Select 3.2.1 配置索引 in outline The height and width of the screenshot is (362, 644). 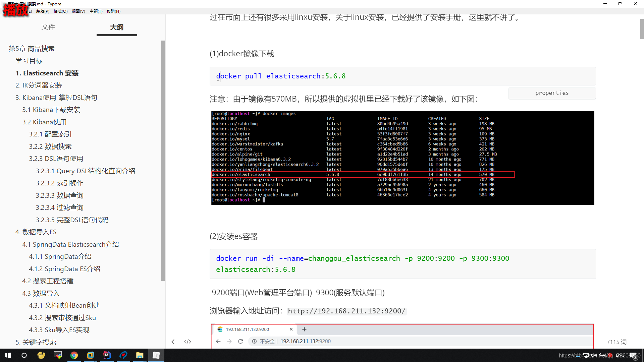(50, 134)
